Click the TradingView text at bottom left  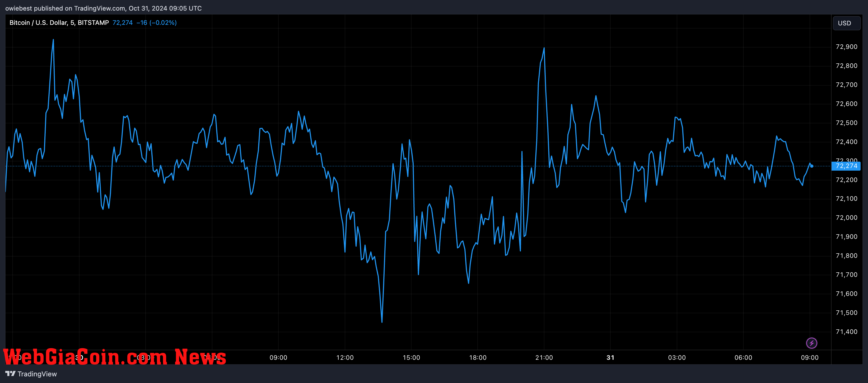pyautogui.click(x=37, y=374)
